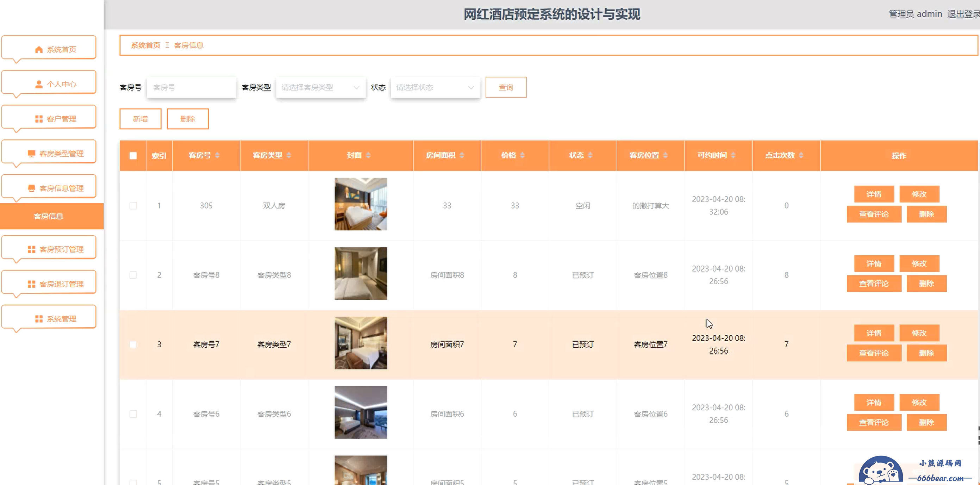980x485 pixels.
Task: Click 查看评论 for 客房号7
Action: (874, 353)
